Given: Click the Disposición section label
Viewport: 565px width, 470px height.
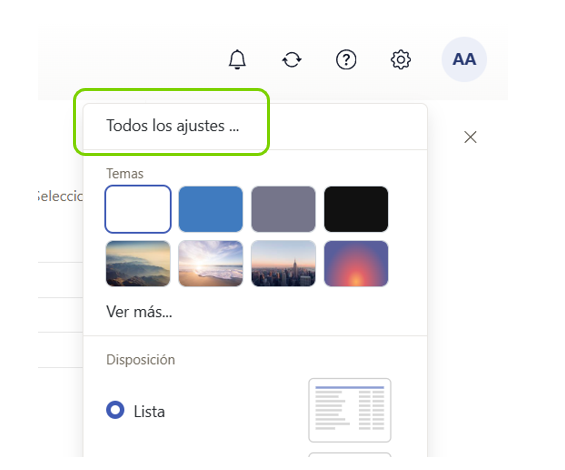Looking at the screenshot, I should (x=141, y=360).
